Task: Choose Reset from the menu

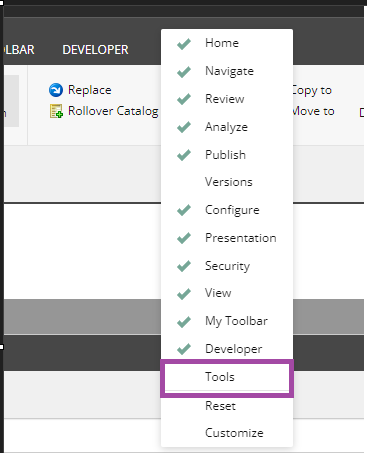Action: (227, 406)
